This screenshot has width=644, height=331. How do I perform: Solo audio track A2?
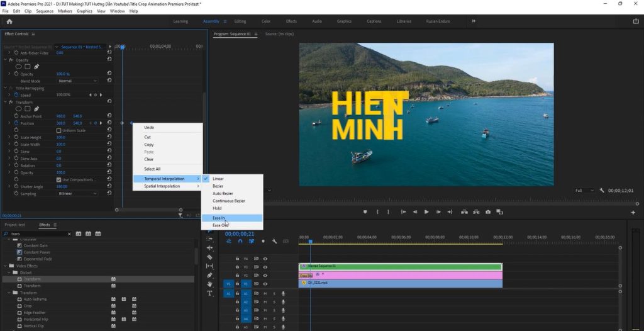(x=274, y=302)
